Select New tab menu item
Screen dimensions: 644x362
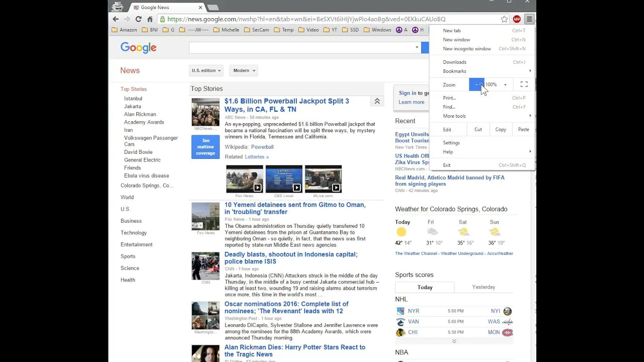coord(482,31)
